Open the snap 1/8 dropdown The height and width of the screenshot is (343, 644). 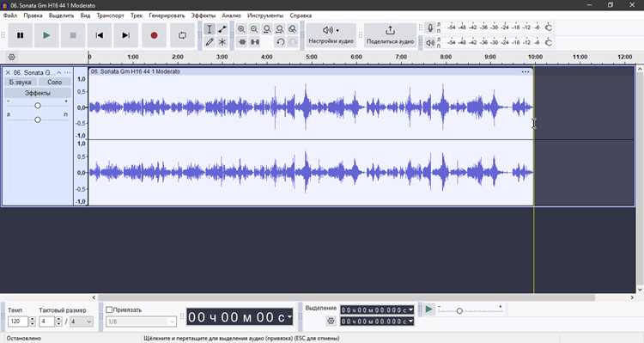(141, 322)
